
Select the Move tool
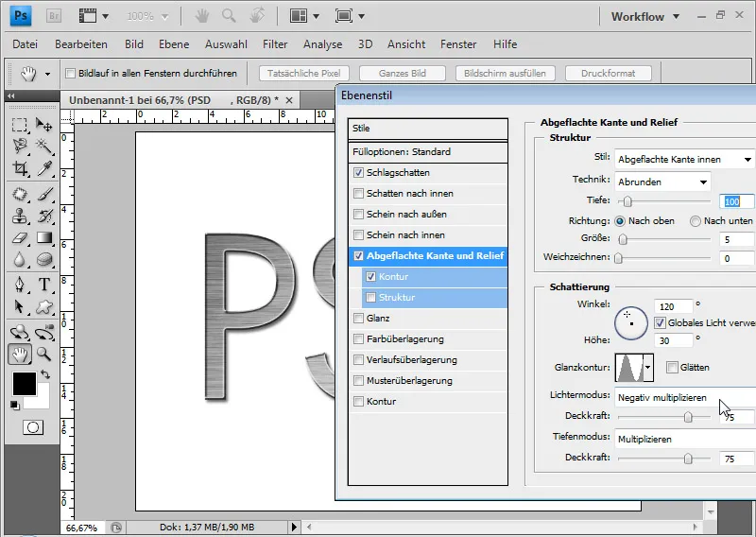[43, 125]
